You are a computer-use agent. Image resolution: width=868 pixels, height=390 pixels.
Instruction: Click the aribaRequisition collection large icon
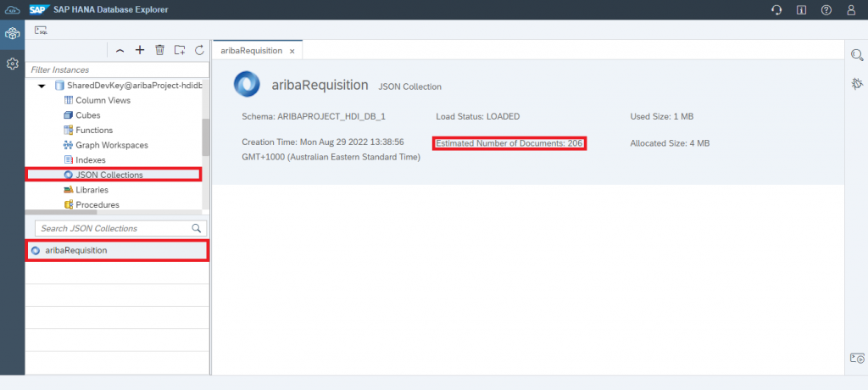tap(247, 84)
